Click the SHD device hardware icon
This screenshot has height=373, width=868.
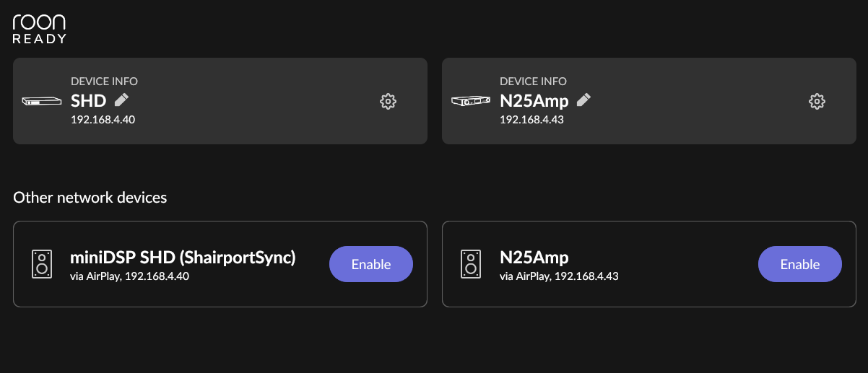click(42, 101)
